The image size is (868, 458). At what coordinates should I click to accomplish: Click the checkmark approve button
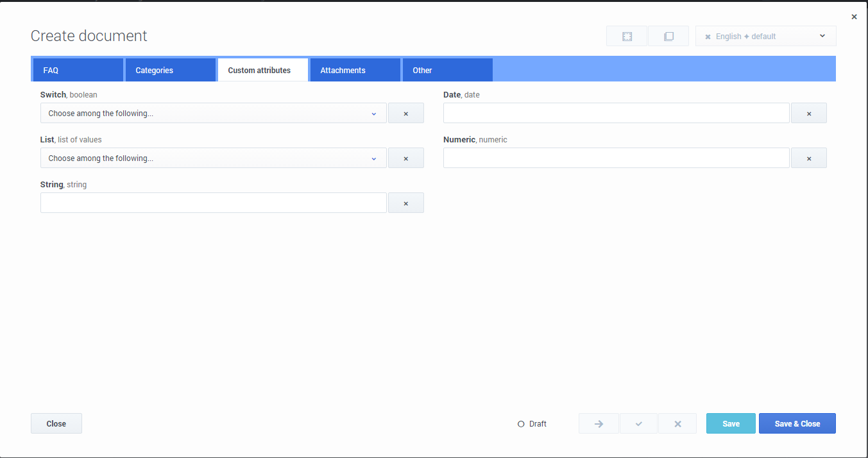[638, 424]
